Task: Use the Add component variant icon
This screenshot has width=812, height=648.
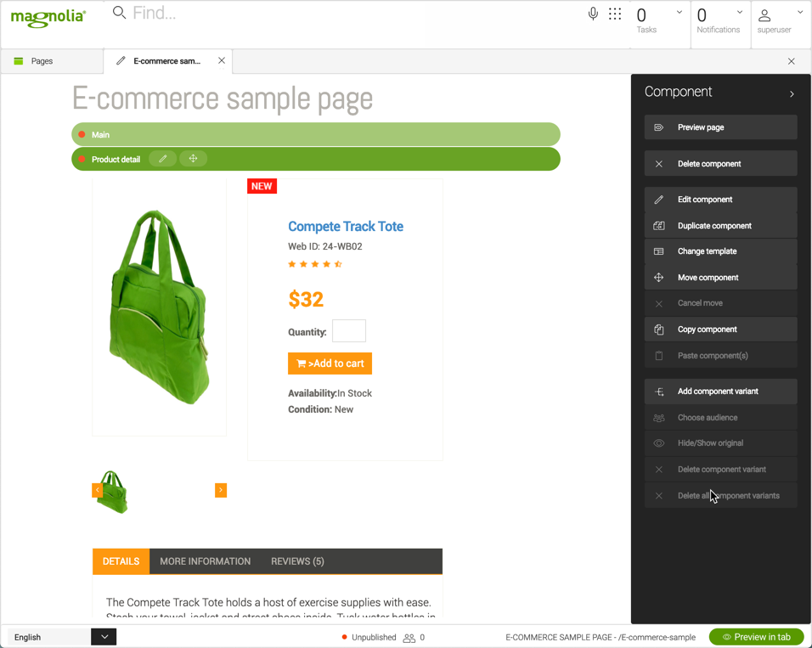Action: (x=658, y=391)
